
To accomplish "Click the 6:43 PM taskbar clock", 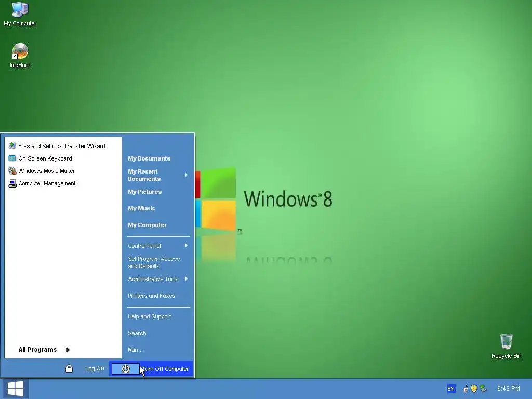I will tap(508, 389).
